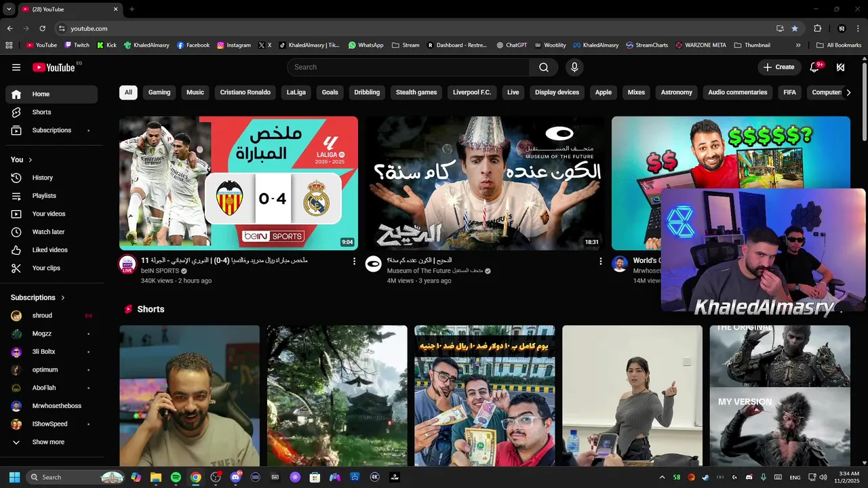Open the shroud subscription channel
The image size is (868, 488).
tap(52, 316)
